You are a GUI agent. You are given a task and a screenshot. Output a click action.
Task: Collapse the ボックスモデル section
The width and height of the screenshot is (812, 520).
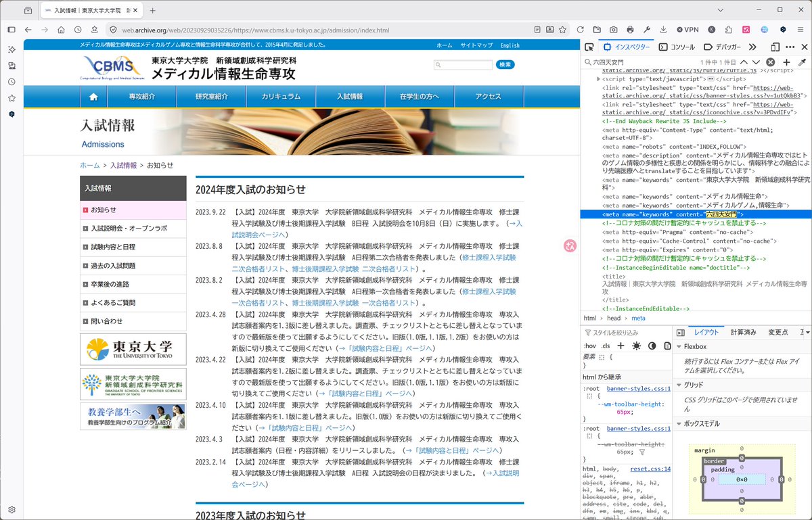point(679,423)
